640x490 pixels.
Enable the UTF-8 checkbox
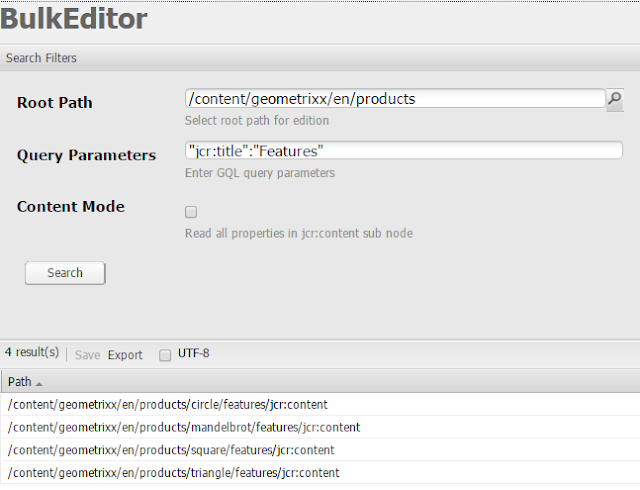click(165, 355)
